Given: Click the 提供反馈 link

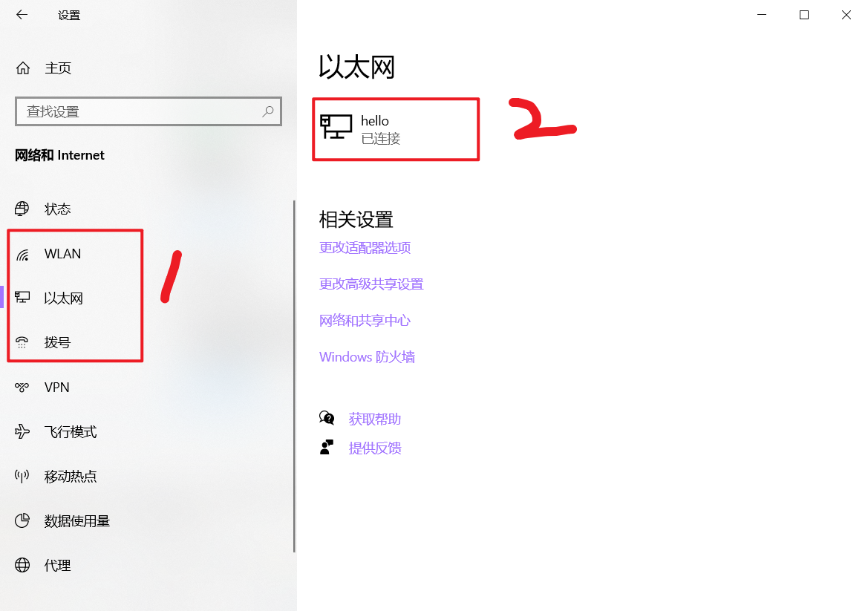Looking at the screenshot, I should (375, 448).
